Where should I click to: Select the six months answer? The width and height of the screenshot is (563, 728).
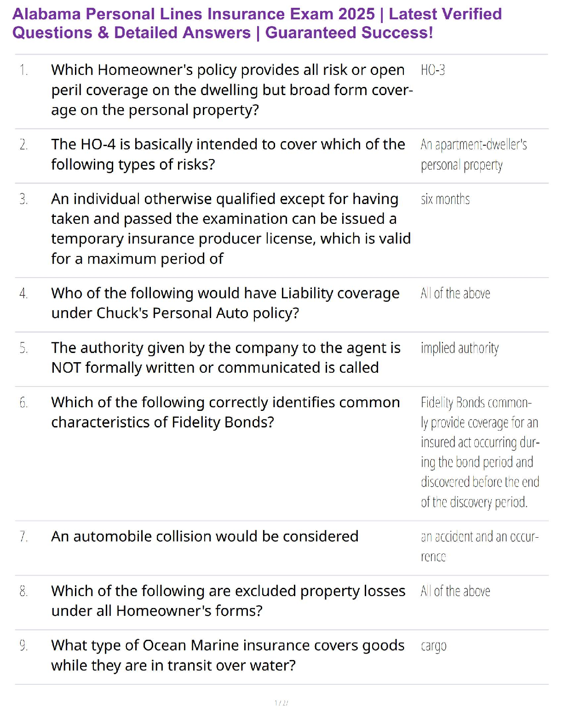pyautogui.click(x=445, y=199)
